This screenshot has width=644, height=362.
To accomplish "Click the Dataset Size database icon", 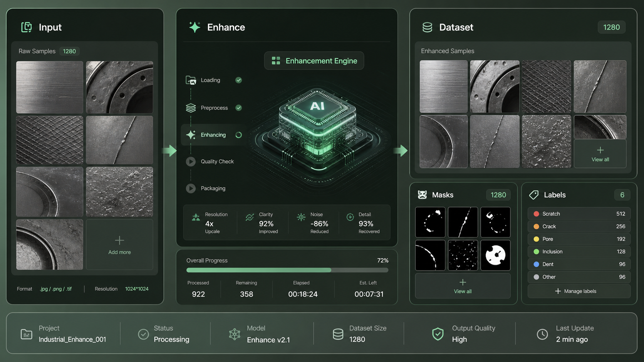I will pos(338,334).
